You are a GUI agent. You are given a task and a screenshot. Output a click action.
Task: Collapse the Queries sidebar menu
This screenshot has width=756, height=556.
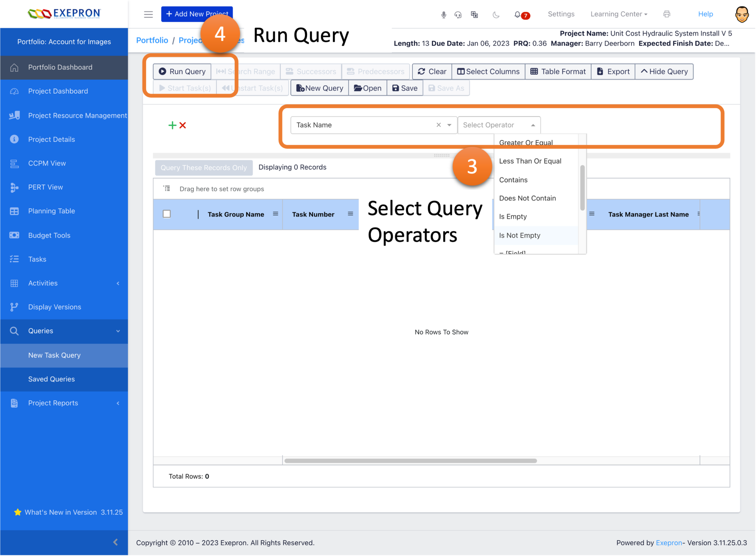point(64,331)
